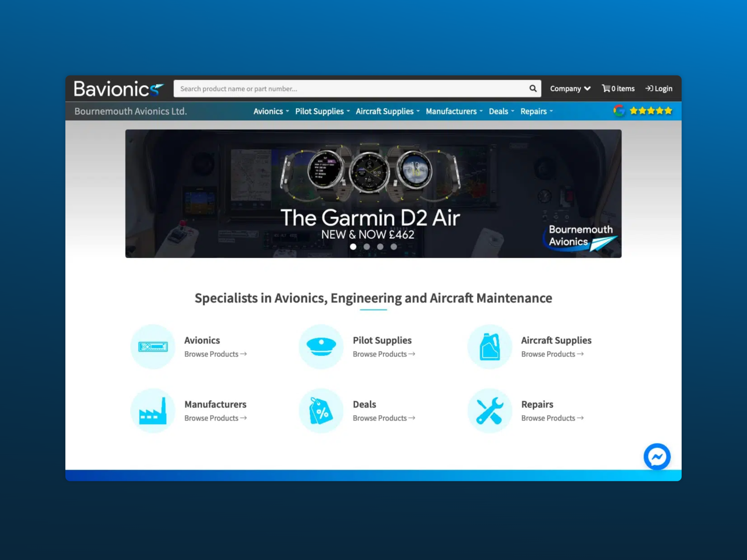The height and width of the screenshot is (560, 747).
Task: Click the Specialists in Avionics heading
Action: tap(373, 298)
